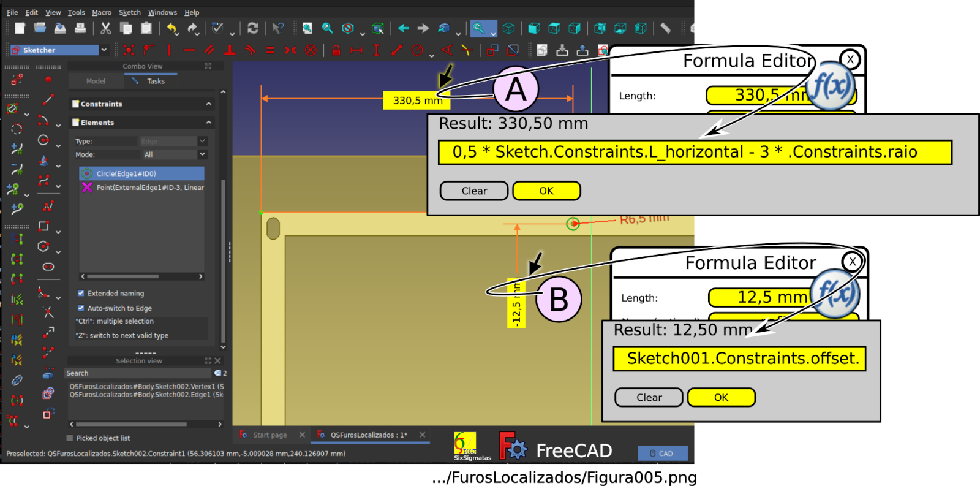Image resolution: width=980 pixels, height=486 pixels.
Task: Open the radius constraint dropdown arrow
Action: pyautogui.click(x=432, y=55)
